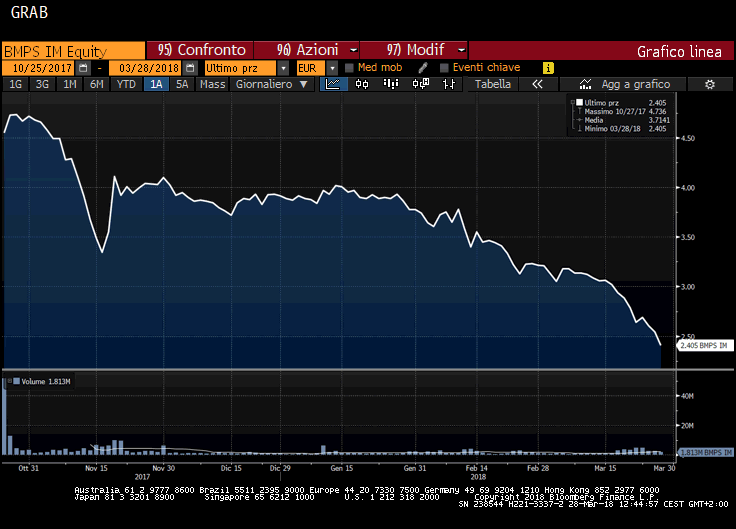The image size is (736, 529).
Task: Click the Nov 15 date axis label
Action: click(x=96, y=468)
